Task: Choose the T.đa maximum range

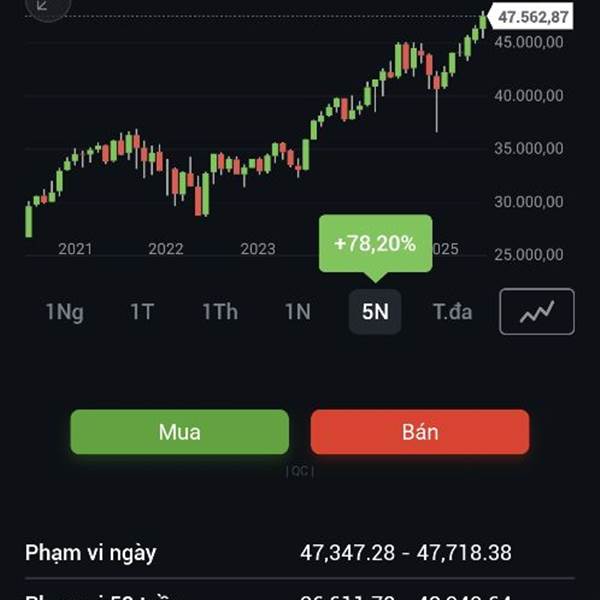Action: tap(453, 311)
